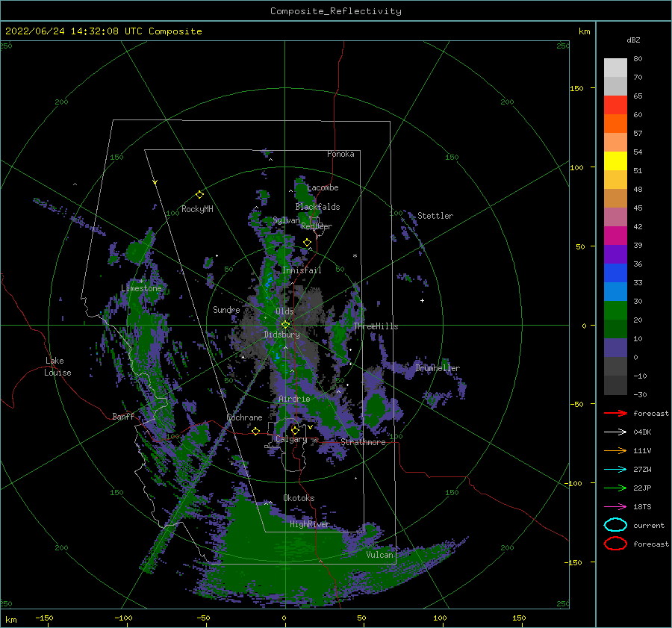Select the Limestone label
Viewport: 672px width, 628px height.
pyautogui.click(x=141, y=288)
